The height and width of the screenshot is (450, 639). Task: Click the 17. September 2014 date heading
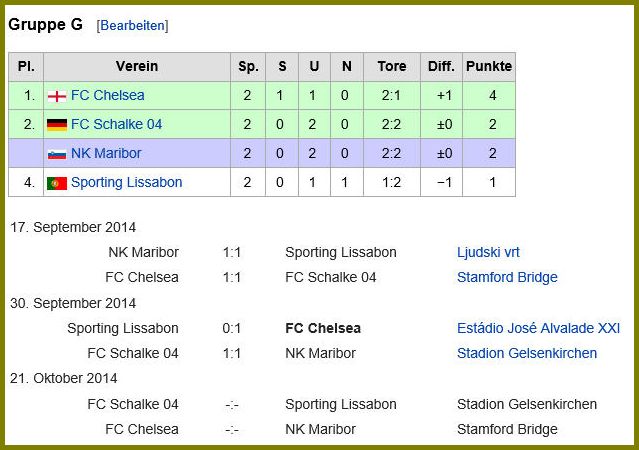tap(73, 227)
